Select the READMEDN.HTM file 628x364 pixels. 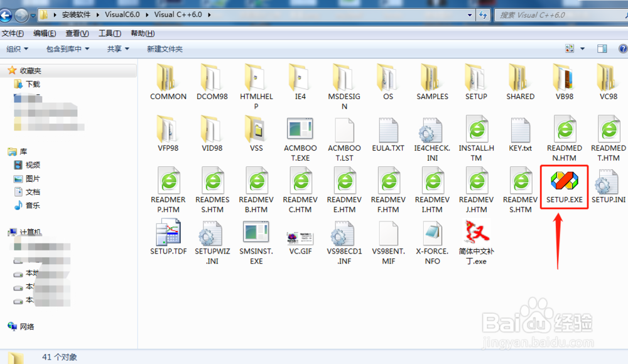(565, 139)
